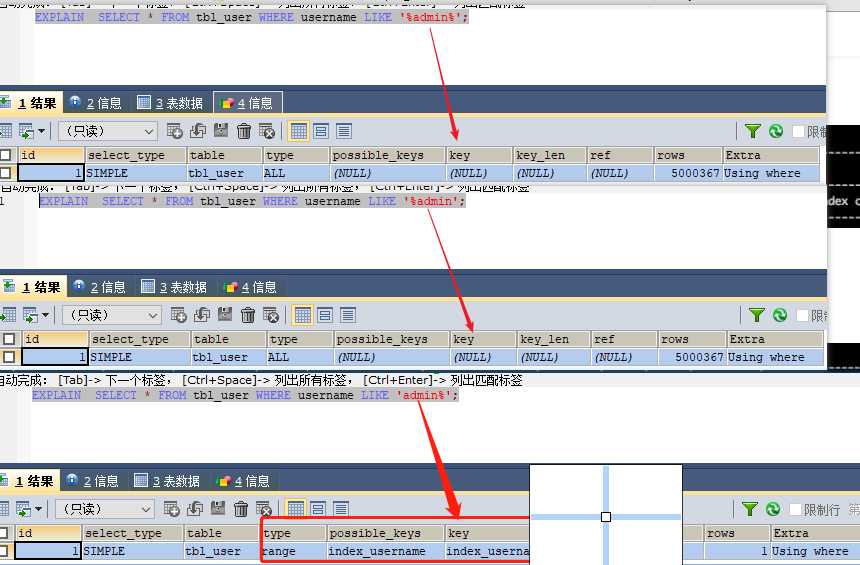Click green filter funnel in '%admin%' result pane

point(752,131)
